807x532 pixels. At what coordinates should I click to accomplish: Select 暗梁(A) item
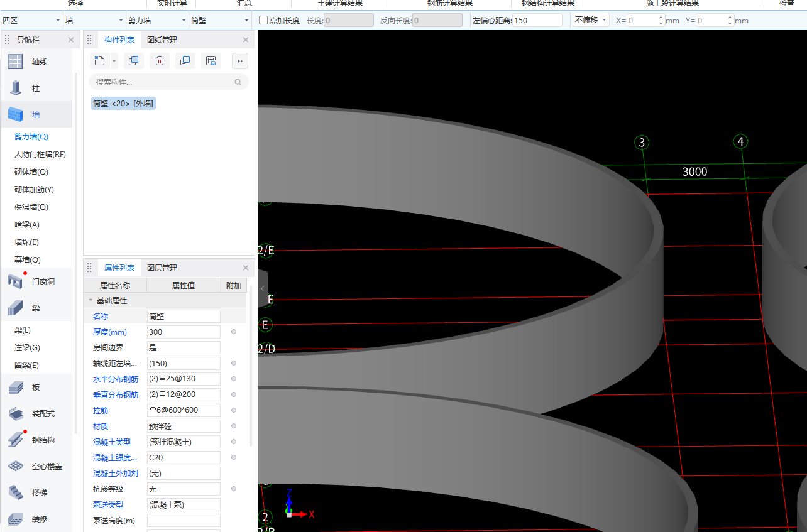(x=27, y=225)
